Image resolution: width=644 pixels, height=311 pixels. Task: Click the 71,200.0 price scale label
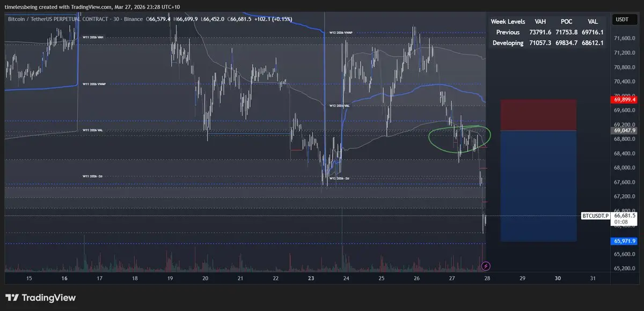[625, 53]
